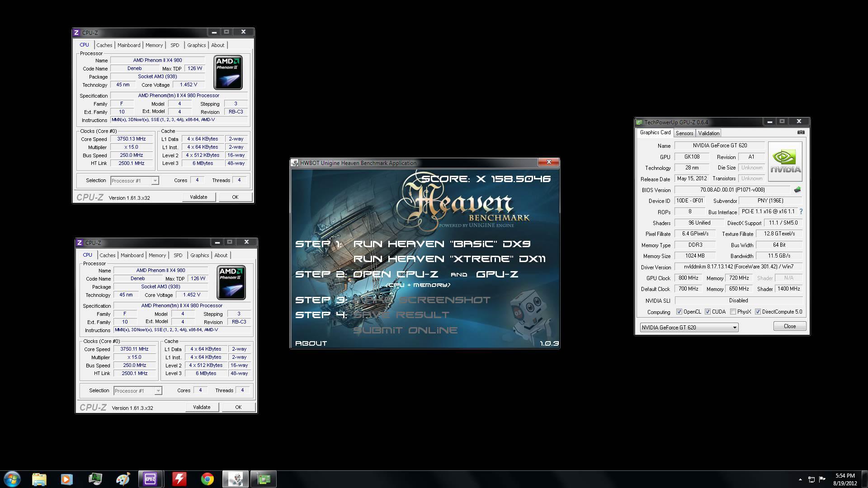Viewport: 868px width, 488px height.
Task: Click Submit Online in Heaven app
Action: click(x=405, y=330)
